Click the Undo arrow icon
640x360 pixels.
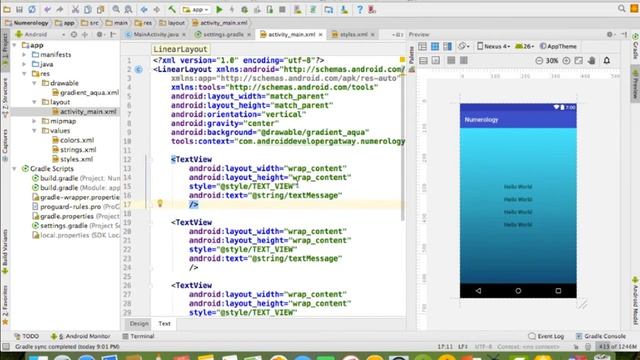(x=47, y=9)
